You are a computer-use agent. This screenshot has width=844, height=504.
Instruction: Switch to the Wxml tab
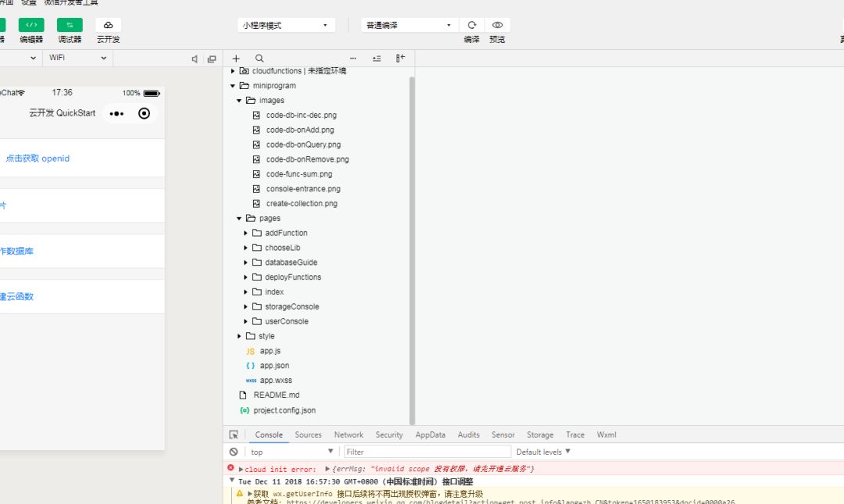tap(606, 434)
